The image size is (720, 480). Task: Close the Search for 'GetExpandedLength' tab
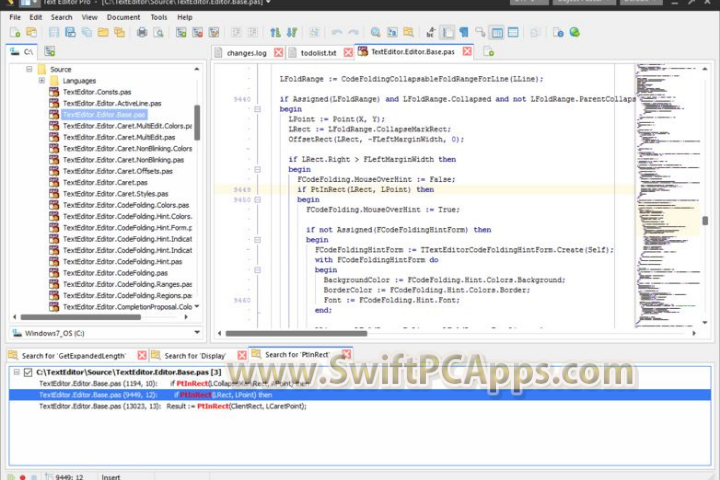[142, 355]
